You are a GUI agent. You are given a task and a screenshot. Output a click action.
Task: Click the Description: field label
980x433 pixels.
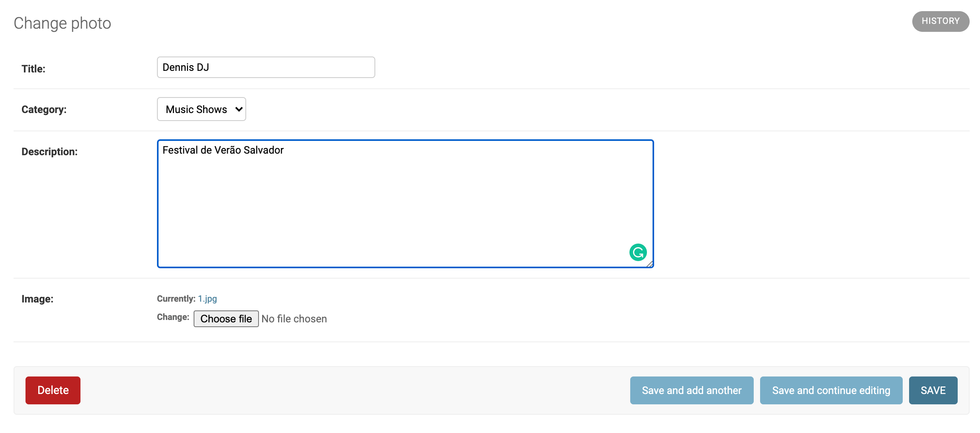pos(49,152)
